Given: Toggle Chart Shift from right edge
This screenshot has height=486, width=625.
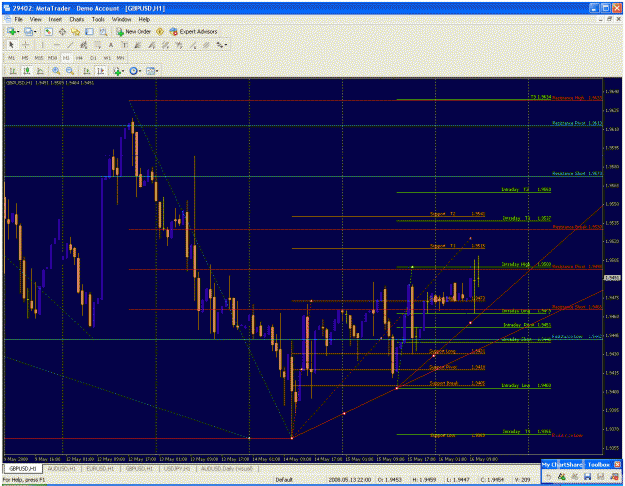Looking at the screenshot, I should tap(100, 71).
